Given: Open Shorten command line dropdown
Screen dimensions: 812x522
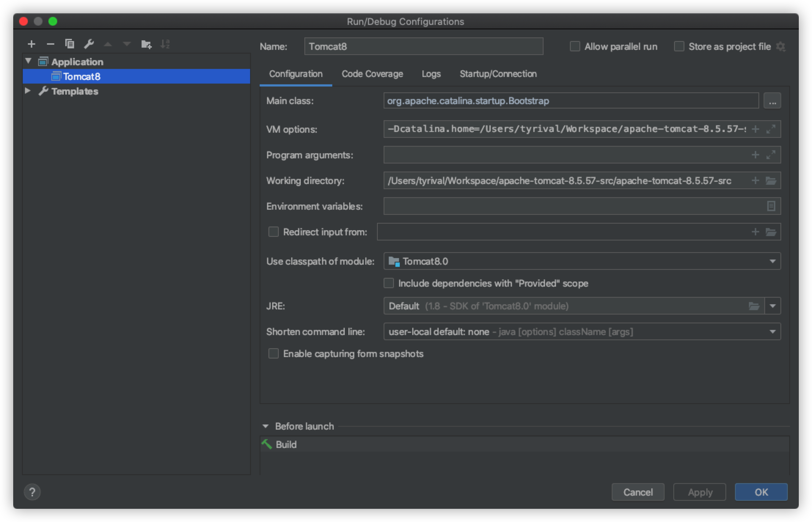Looking at the screenshot, I should coord(772,332).
